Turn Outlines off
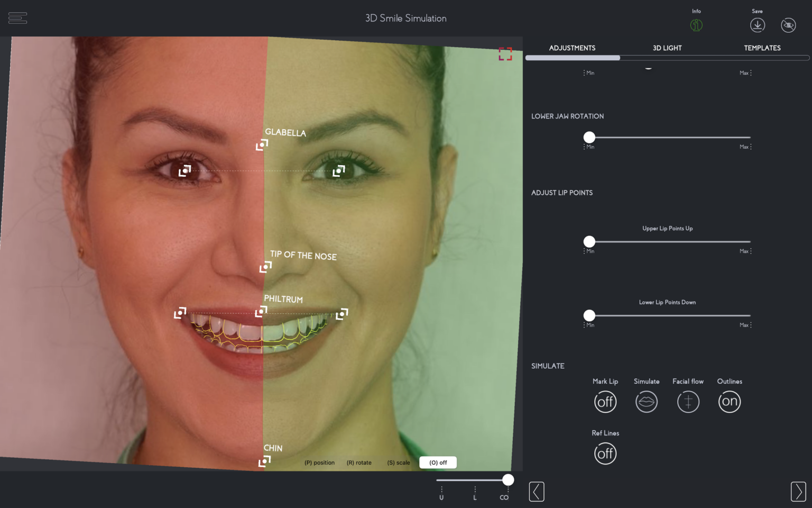Image resolution: width=812 pixels, height=508 pixels. (x=730, y=401)
